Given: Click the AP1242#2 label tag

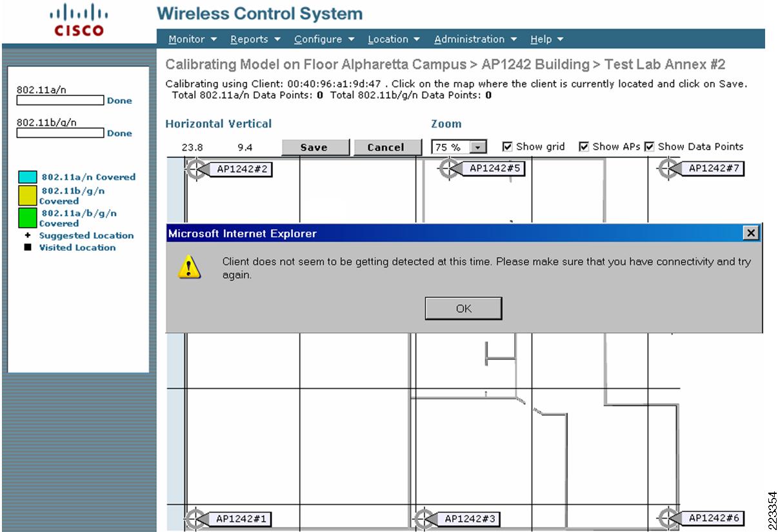Looking at the screenshot, I should point(240,170).
